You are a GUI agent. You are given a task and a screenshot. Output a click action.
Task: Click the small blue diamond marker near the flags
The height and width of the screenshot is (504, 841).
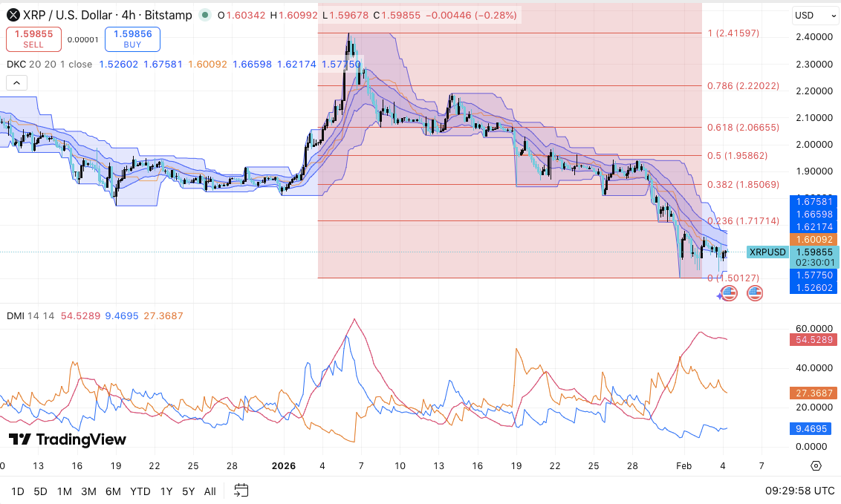click(x=719, y=296)
